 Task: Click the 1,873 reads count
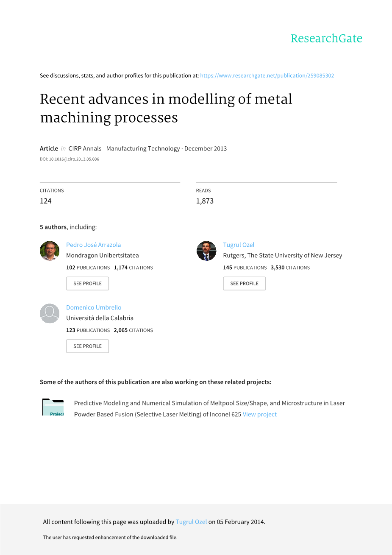pyautogui.click(x=205, y=201)
